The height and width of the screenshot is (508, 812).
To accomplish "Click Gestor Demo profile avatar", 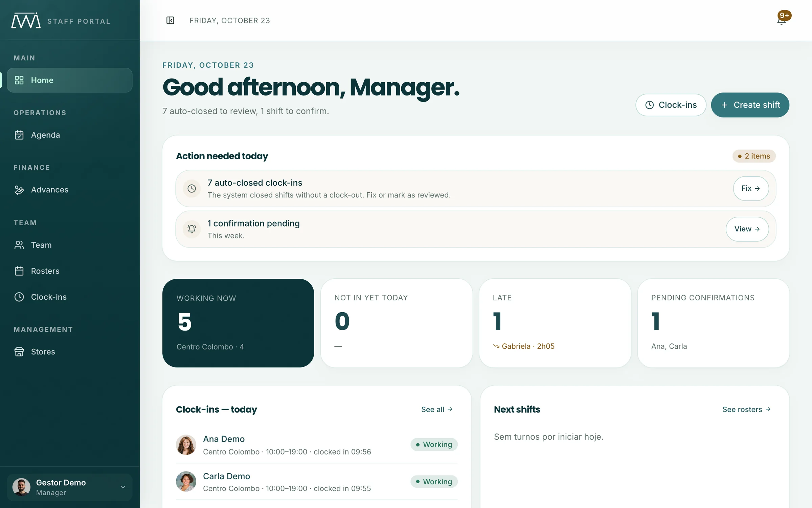I will 21,487.
